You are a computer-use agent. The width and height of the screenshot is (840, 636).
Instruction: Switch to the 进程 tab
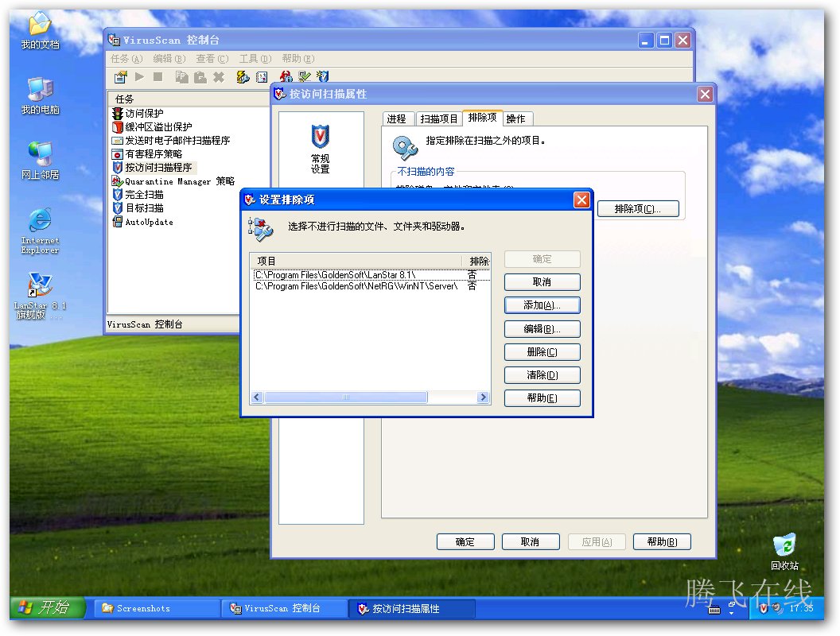(x=396, y=118)
